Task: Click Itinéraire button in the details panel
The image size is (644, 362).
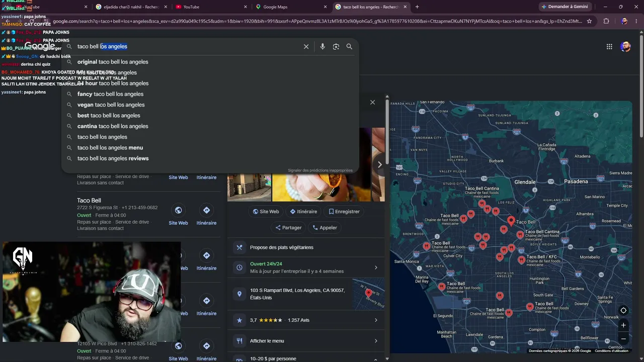Action: pos(303,212)
